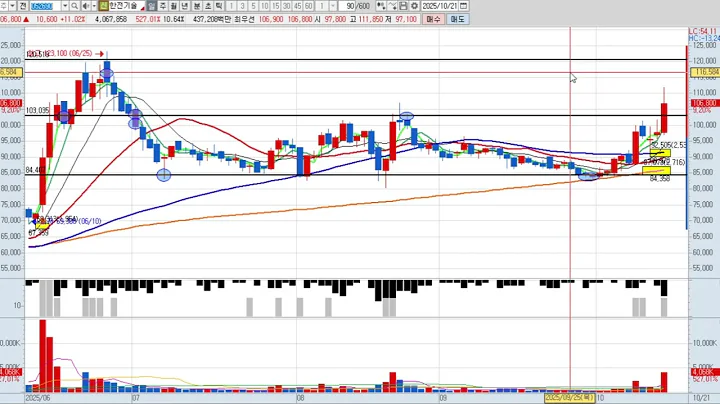Select the 3 interval button

[242, 6]
